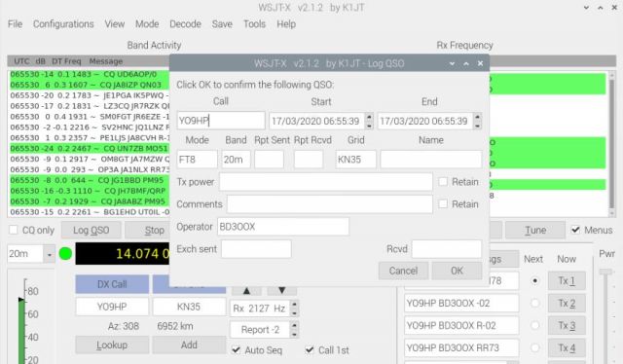Increase the Rx 2127 Hz spinner value

point(294,305)
